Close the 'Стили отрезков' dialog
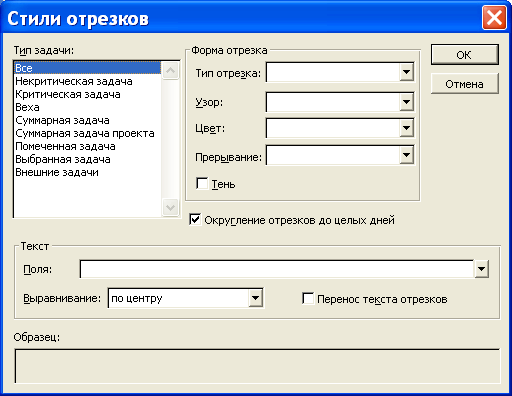Screen dimensions: 512x396 point(494,18)
